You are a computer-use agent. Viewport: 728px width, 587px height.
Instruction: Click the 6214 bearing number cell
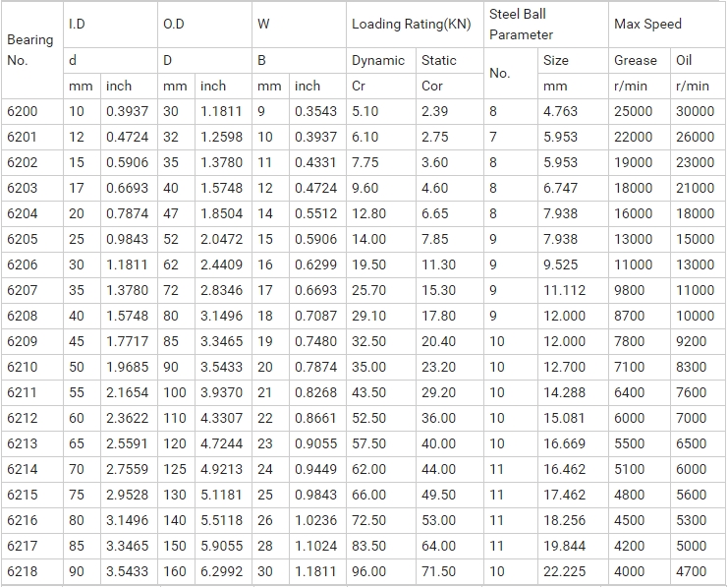click(32, 469)
